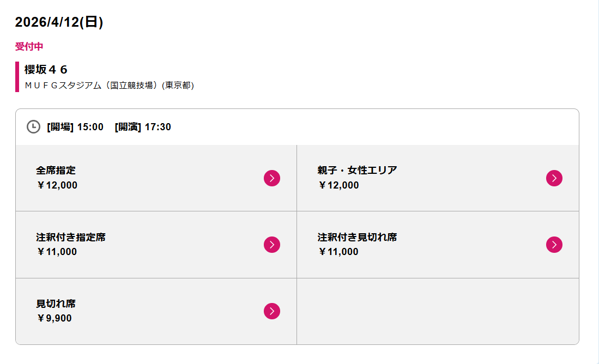Click the MUFGスタジアム venue text
Viewport: 599px width, 364px height.
click(109, 86)
